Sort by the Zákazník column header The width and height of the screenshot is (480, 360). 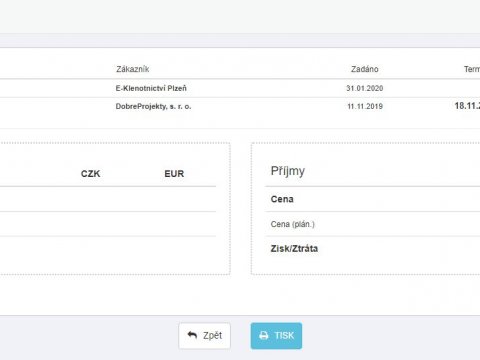click(133, 69)
